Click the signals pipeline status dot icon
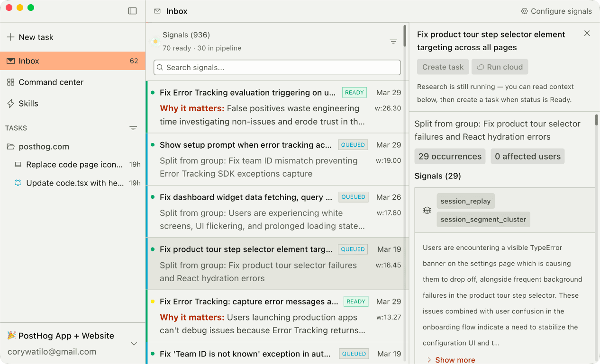 tap(155, 41)
